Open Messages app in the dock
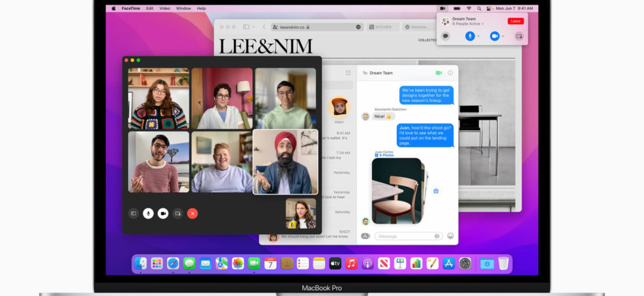 (189, 263)
